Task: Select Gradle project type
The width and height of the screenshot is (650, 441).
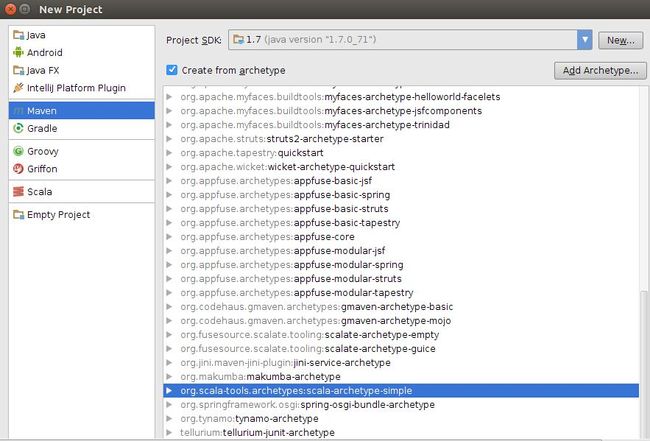Action: (x=82, y=128)
